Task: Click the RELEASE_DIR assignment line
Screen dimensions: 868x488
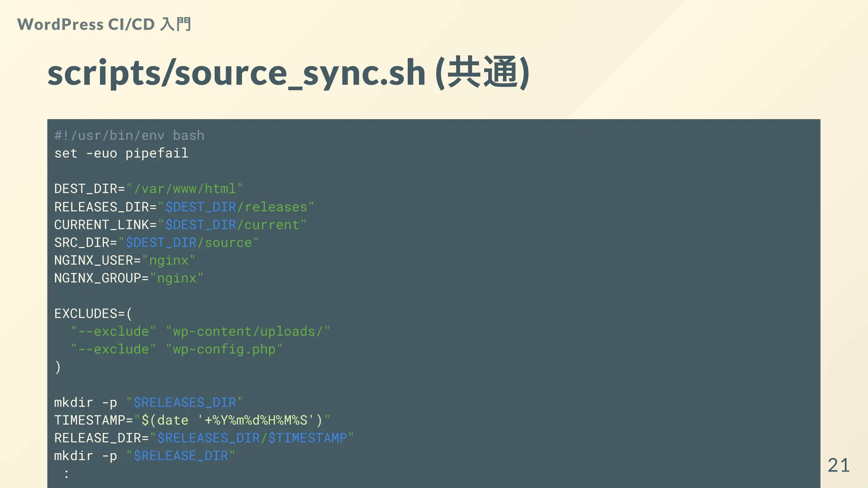Action: (204, 438)
